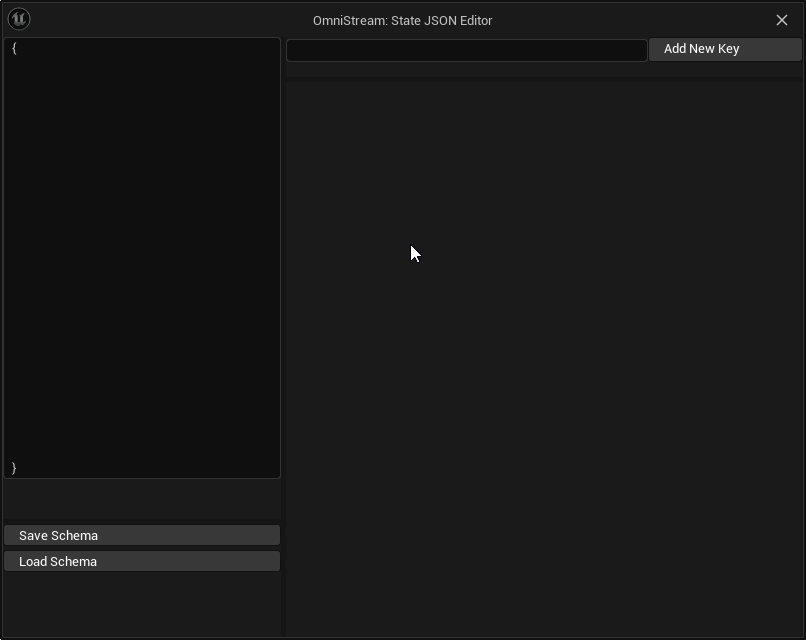This screenshot has width=806, height=640.
Task: Click inside the JSON schema text editor
Action: pyautogui.click(x=142, y=250)
